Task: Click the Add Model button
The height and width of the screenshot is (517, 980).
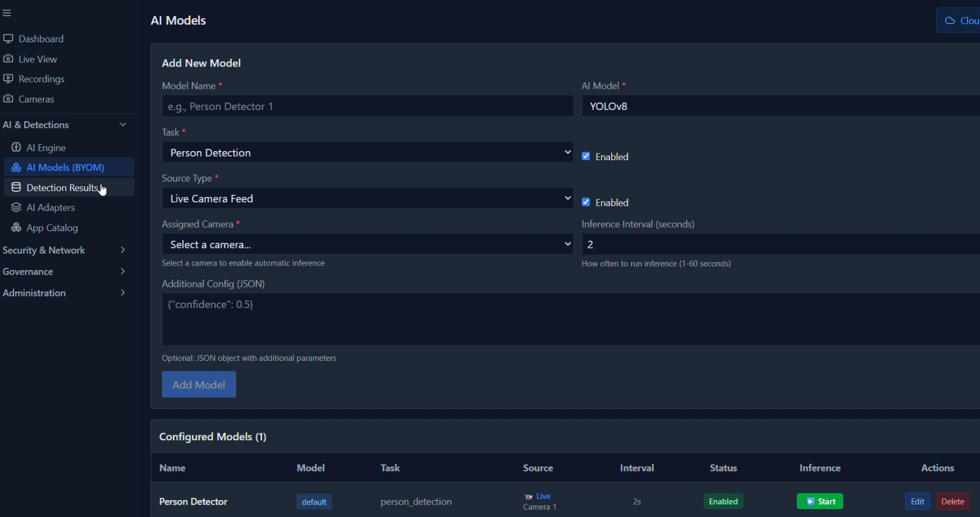Action: 199,385
